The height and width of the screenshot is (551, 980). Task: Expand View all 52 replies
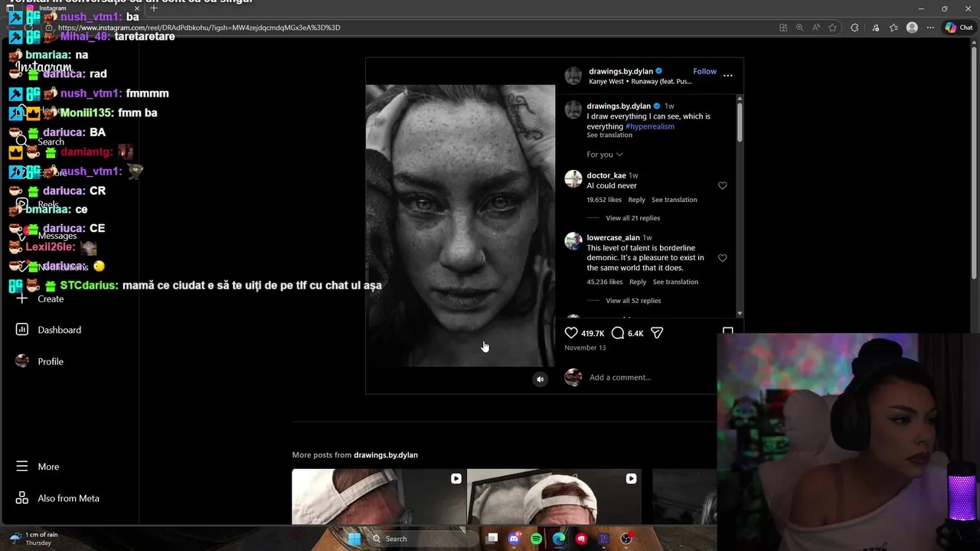point(633,301)
